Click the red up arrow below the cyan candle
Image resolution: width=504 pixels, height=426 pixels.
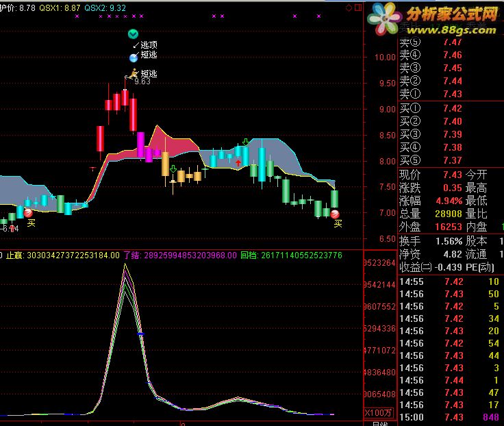point(238,163)
